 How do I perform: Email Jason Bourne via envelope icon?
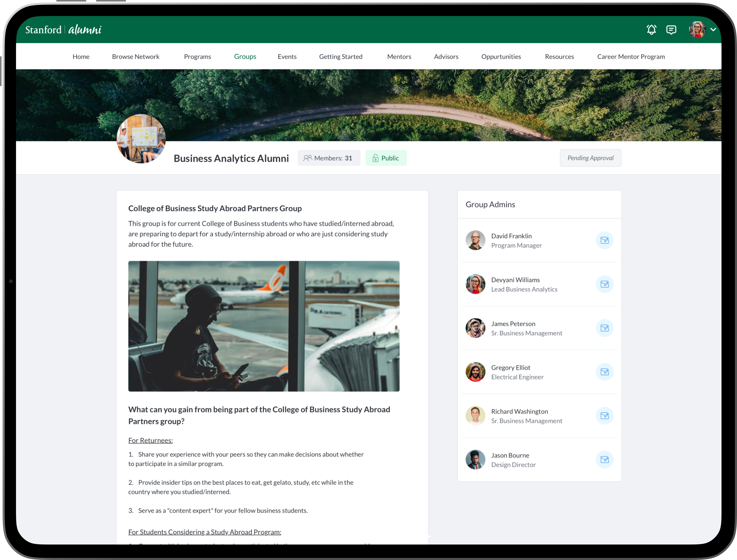(604, 460)
